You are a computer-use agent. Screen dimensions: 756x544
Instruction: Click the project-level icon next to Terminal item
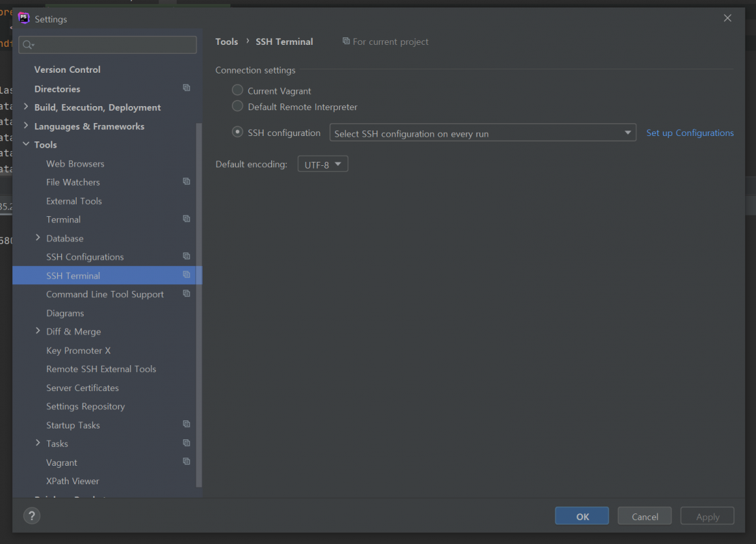186,218
